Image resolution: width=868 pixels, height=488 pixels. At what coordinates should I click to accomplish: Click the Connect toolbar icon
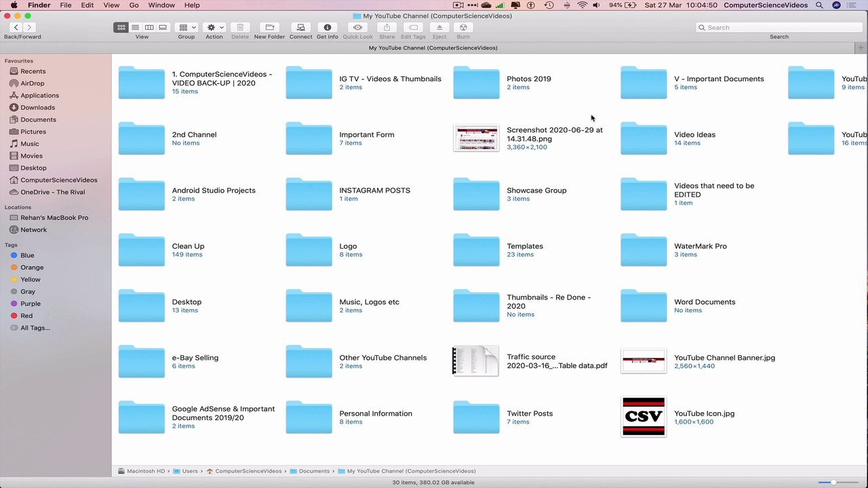[300, 27]
